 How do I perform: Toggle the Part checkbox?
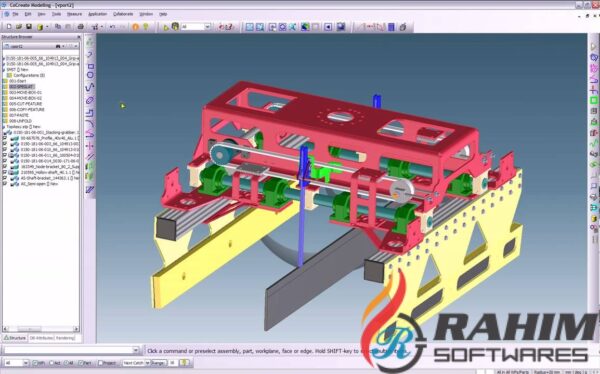(x=81, y=363)
